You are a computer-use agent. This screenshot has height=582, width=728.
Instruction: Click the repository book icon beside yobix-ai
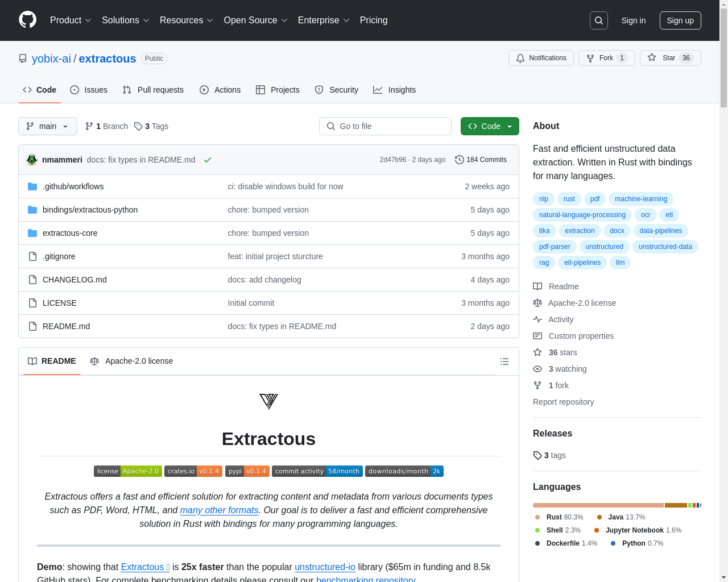(23, 59)
